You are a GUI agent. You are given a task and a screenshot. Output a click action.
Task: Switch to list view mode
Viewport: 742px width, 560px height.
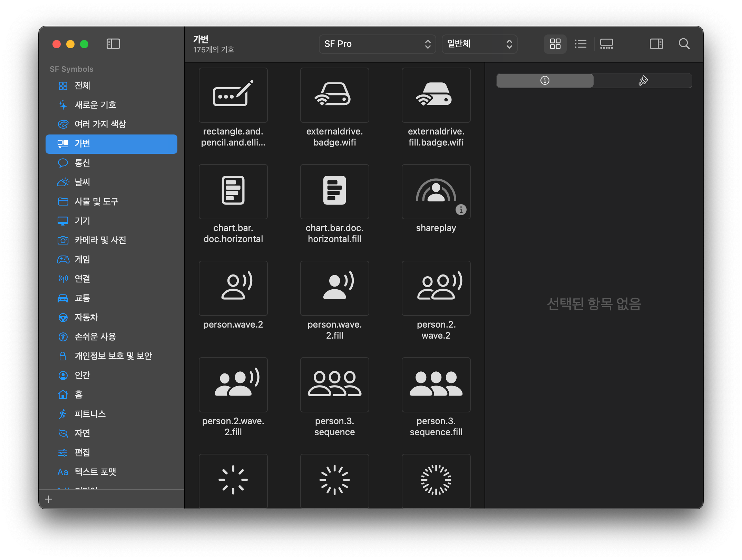[580, 44]
